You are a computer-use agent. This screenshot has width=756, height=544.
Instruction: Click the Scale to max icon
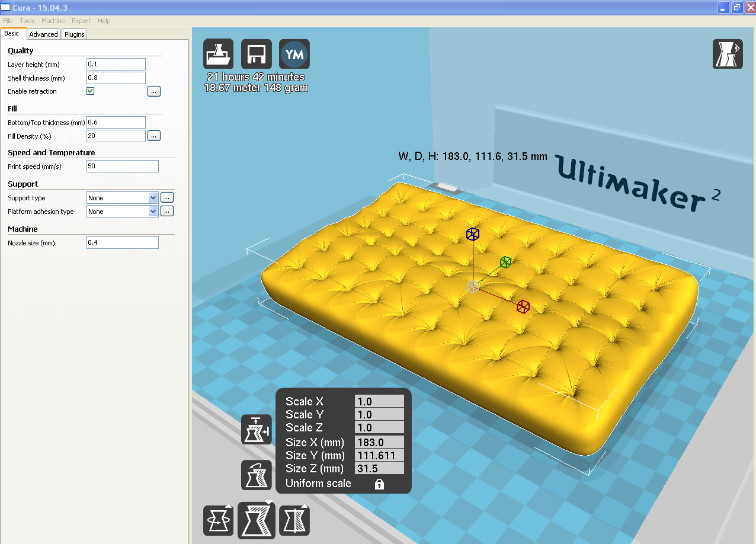[x=256, y=430]
